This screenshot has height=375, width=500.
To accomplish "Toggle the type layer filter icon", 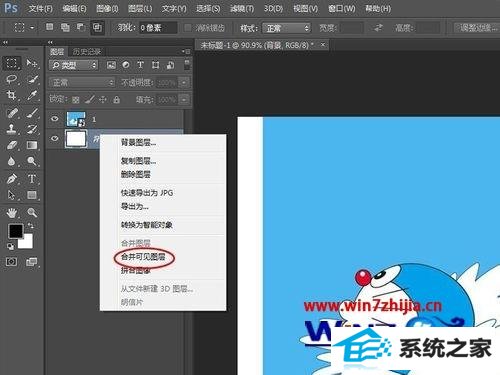I will [140, 65].
